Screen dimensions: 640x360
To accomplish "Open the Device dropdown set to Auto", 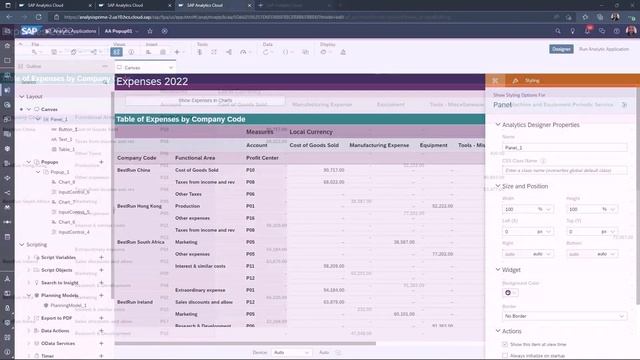I will pos(291,352).
